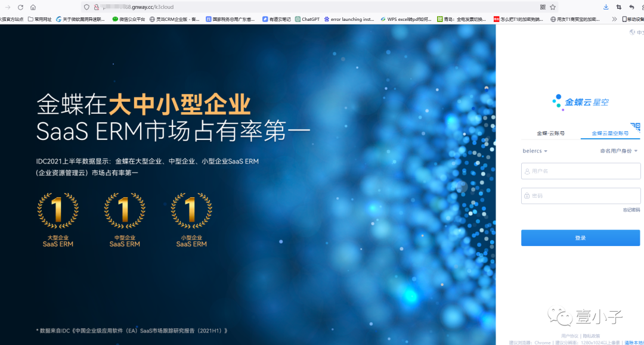Click the undo arrow toolbar icon
644x345 pixels.
[x=631, y=7]
